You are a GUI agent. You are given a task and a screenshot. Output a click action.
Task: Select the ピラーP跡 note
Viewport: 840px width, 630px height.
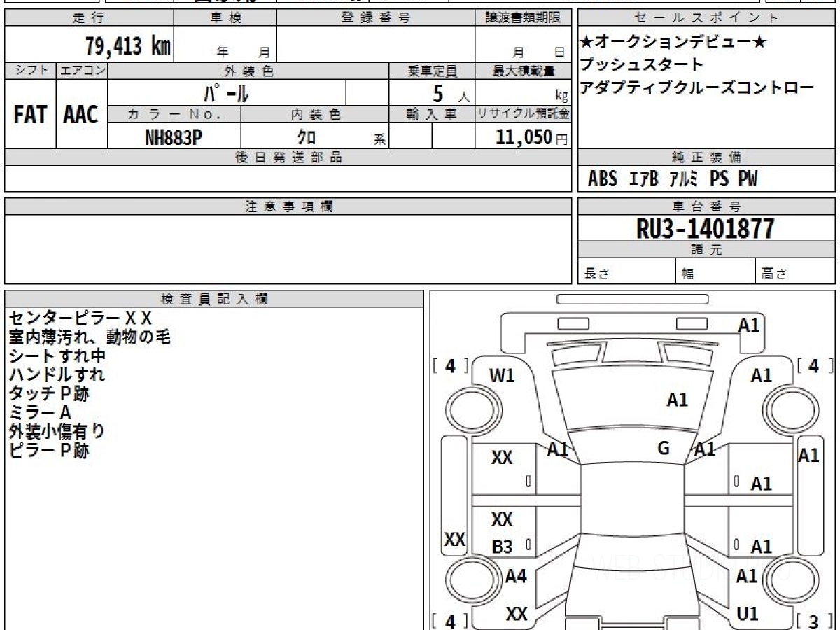[x=48, y=451]
